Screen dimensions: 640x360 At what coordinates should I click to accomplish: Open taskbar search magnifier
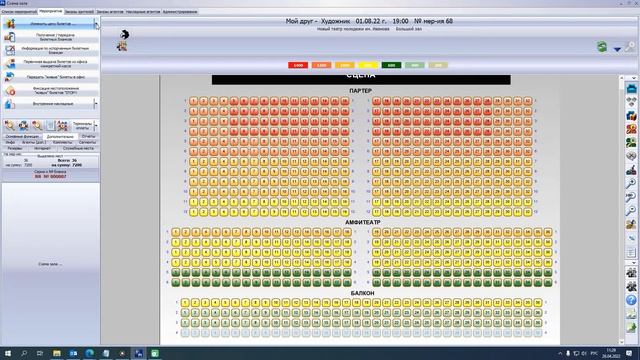click(24, 353)
